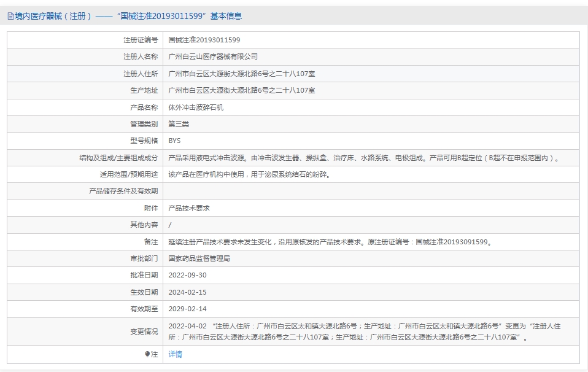
Task: Click the 结构及组成/主要组成成分 label
Action: (x=118, y=158)
